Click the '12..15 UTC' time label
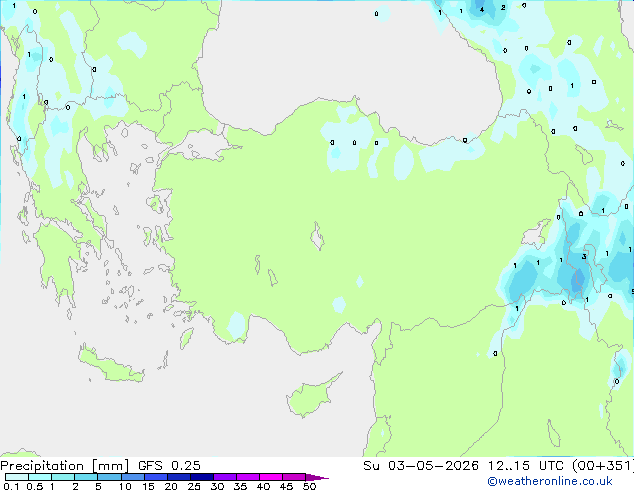634x490 pixels. coord(525,466)
